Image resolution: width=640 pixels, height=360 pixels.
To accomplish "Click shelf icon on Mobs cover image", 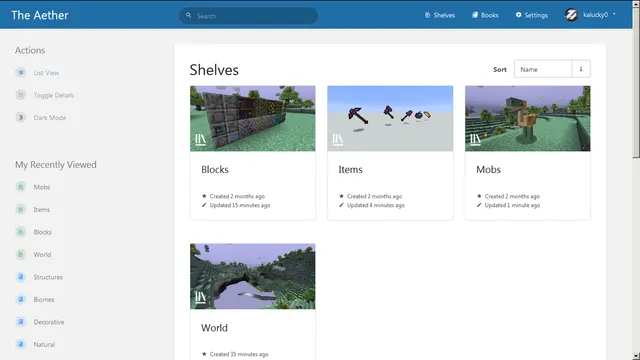I will (x=475, y=140).
